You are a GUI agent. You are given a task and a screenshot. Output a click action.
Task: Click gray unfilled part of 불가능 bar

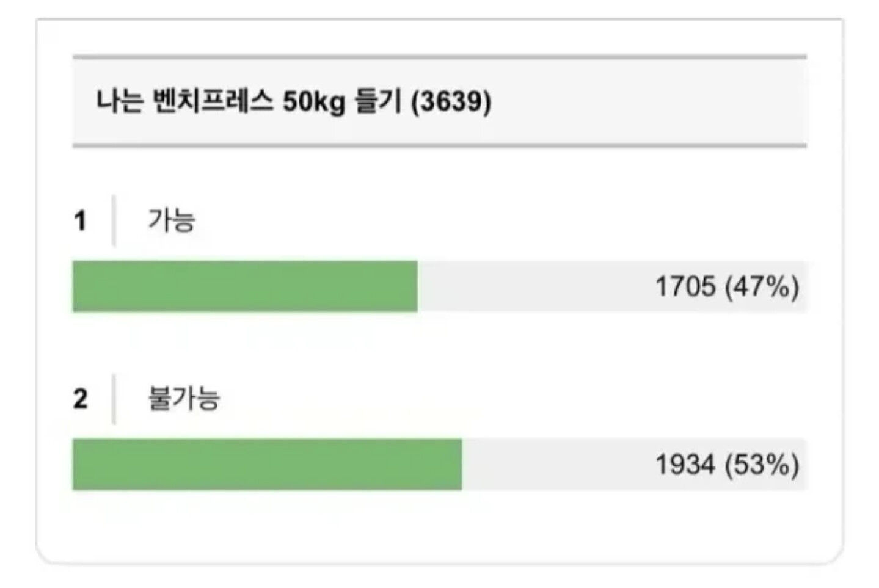pos(634,464)
